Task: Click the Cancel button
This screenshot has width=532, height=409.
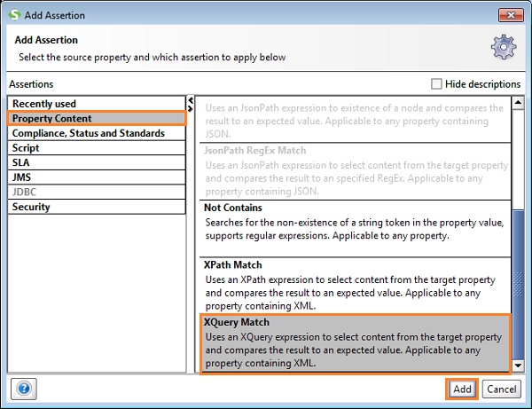Action: click(502, 389)
